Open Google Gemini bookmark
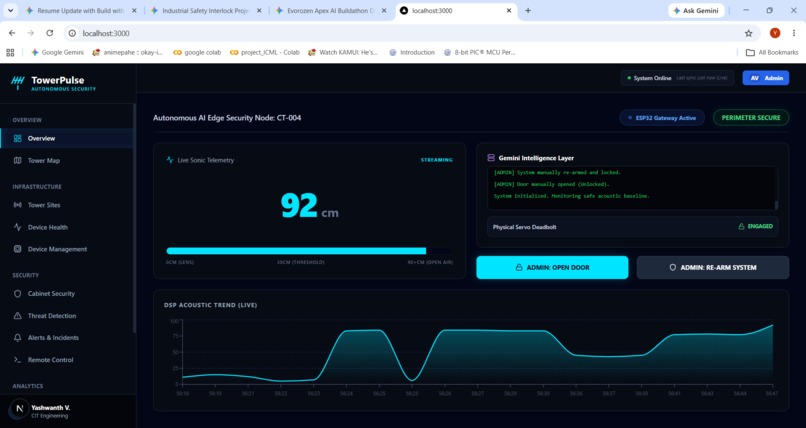Viewport: 806px width, 428px height. [57, 52]
